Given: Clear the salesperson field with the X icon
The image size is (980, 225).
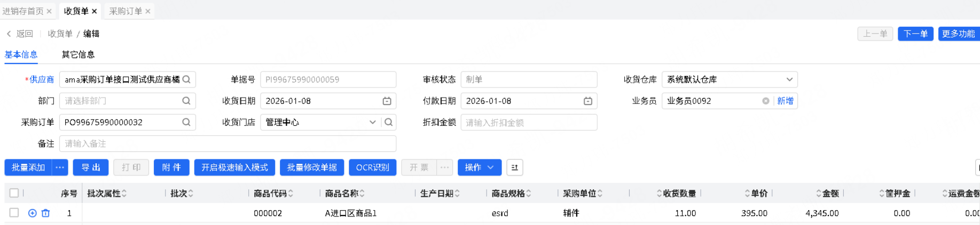Looking at the screenshot, I should tap(766, 101).
